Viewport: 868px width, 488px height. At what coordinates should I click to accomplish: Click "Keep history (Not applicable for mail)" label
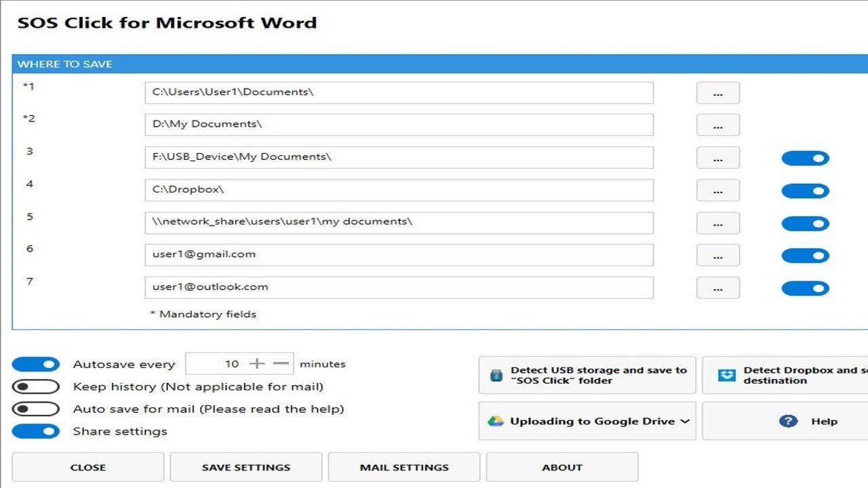tap(198, 387)
